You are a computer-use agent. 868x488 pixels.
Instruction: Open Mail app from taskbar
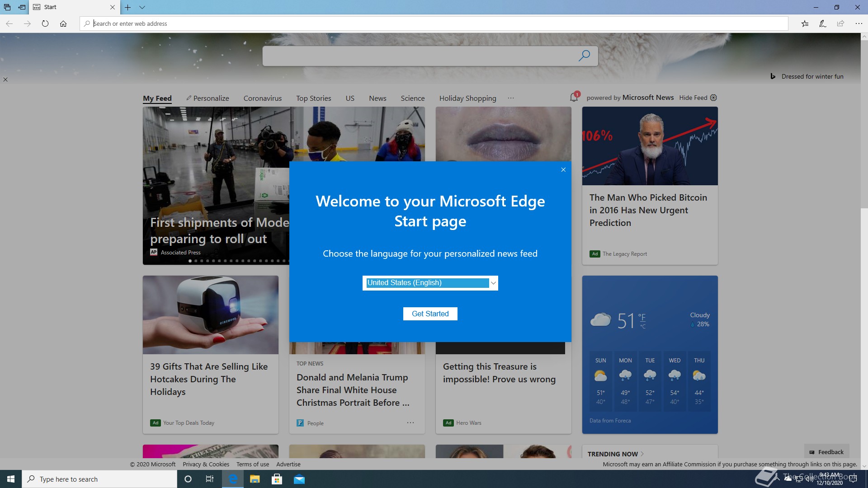(299, 479)
